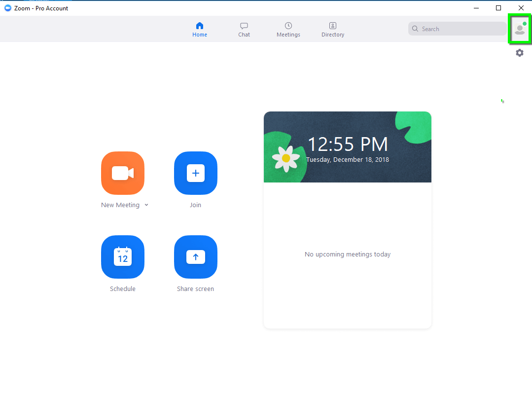Click the upcoming meetings panel
The image size is (532, 400).
[347, 254]
